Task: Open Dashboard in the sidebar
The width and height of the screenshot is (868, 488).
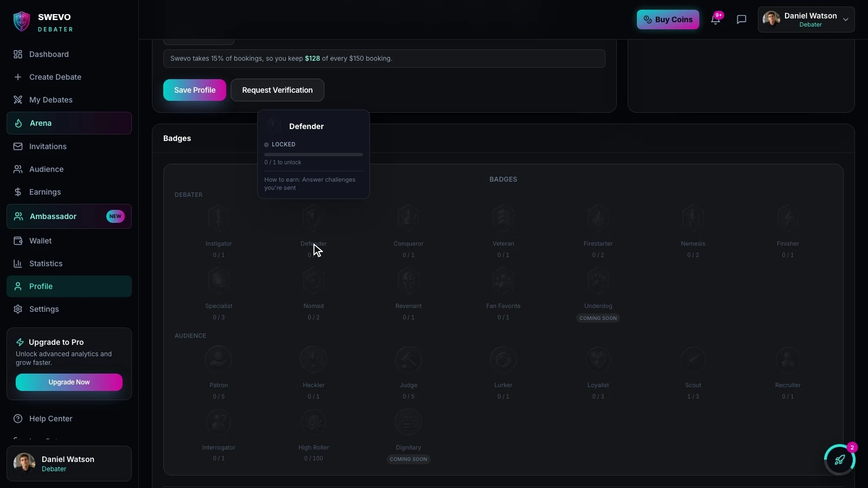Action: 69,54
